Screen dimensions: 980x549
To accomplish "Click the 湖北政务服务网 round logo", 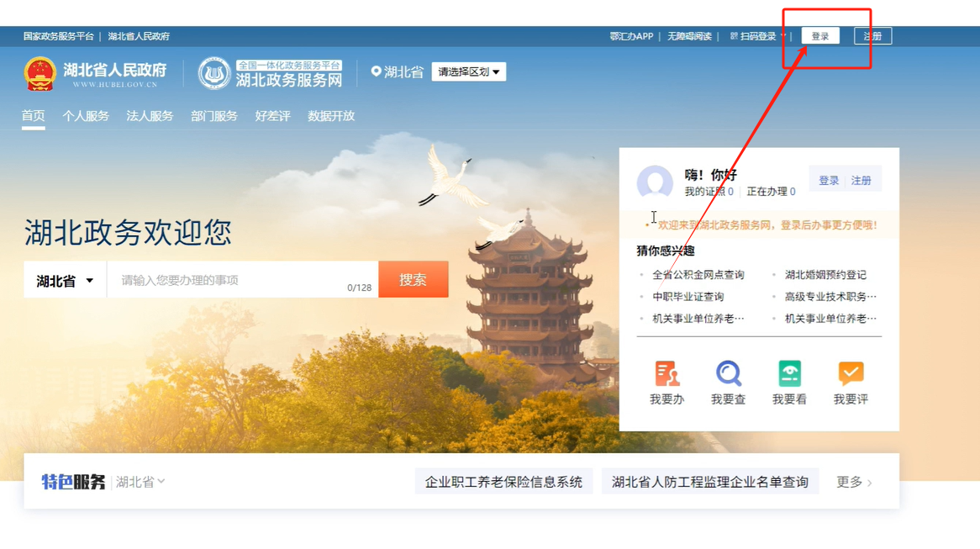I will [x=214, y=73].
